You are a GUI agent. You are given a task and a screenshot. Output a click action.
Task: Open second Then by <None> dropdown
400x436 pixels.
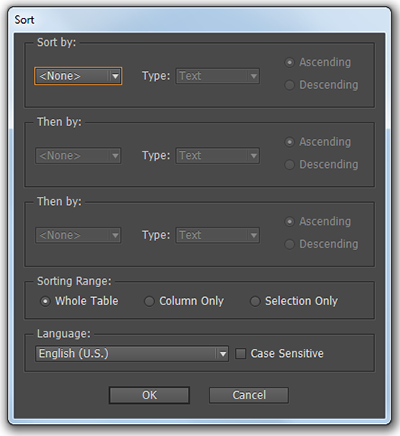click(78, 235)
